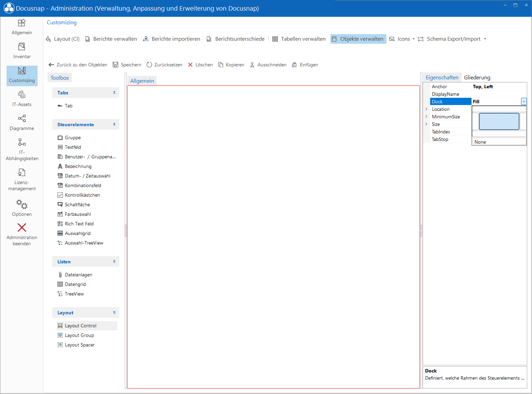532x394 pixels.
Task: Open the Allgemein sidebar section
Action: click(22, 27)
